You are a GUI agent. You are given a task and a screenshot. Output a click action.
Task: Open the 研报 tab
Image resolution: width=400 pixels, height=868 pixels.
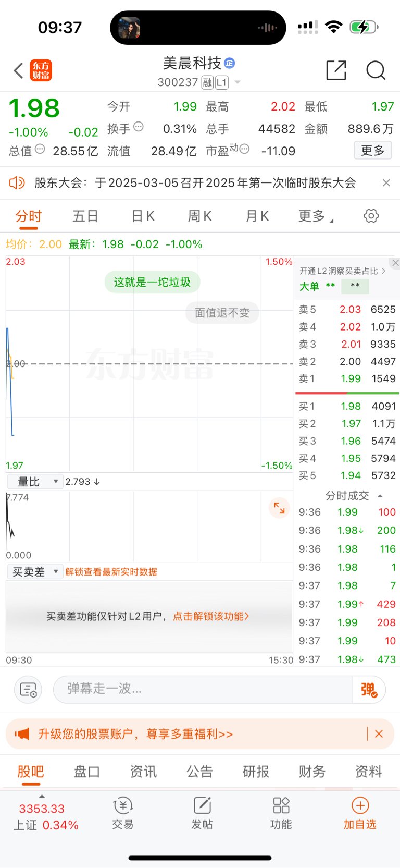coord(256,772)
